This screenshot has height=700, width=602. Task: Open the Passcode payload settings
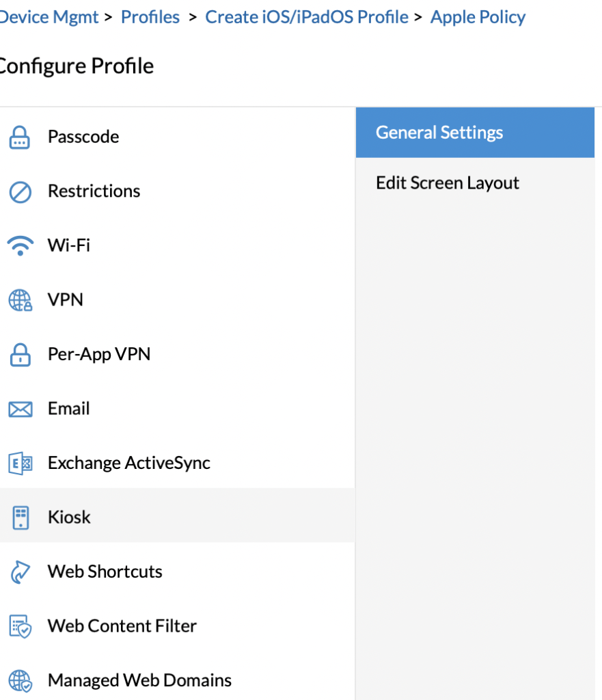point(83,137)
